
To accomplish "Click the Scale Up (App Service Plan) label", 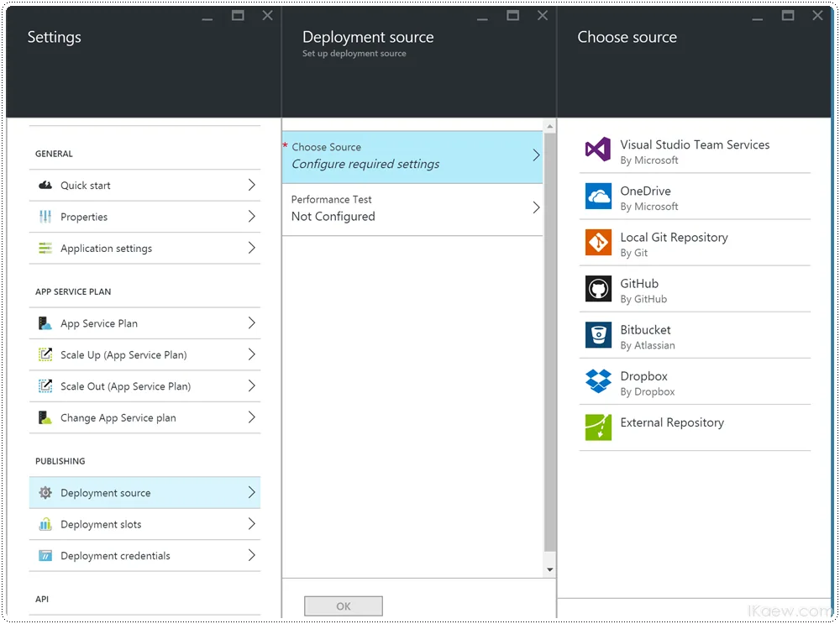I will (123, 355).
